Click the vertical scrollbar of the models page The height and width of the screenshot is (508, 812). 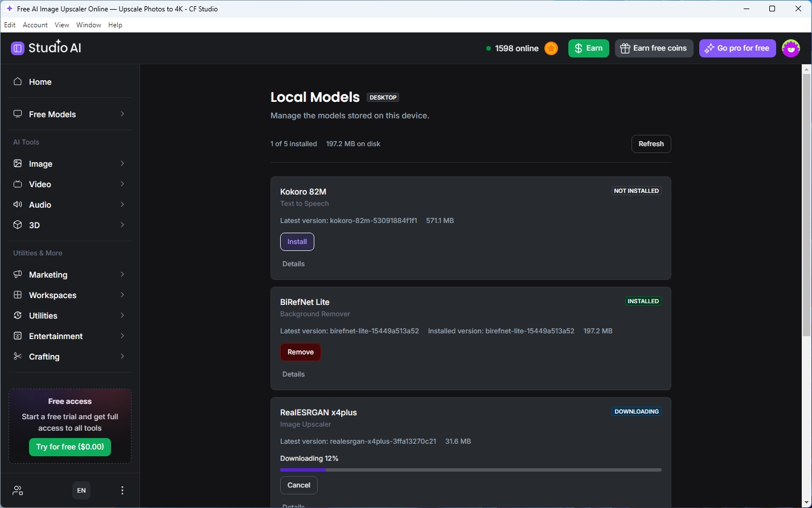point(806,205)
